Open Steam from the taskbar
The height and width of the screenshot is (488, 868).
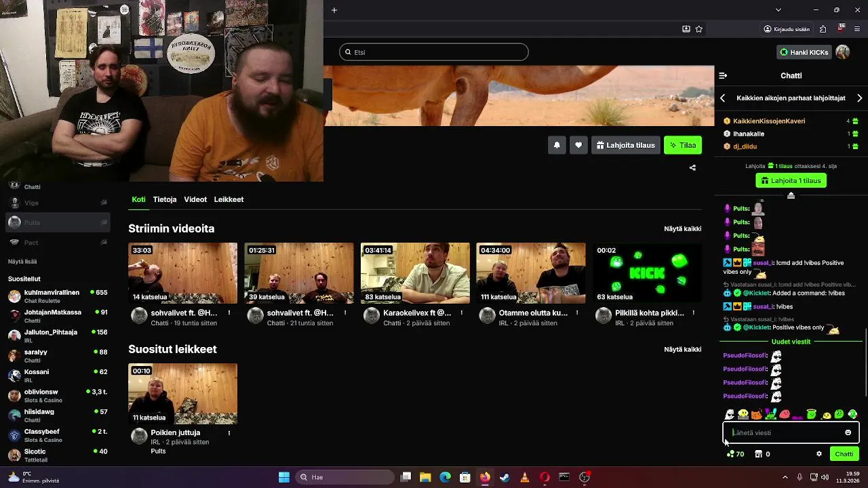coord(505,477)
